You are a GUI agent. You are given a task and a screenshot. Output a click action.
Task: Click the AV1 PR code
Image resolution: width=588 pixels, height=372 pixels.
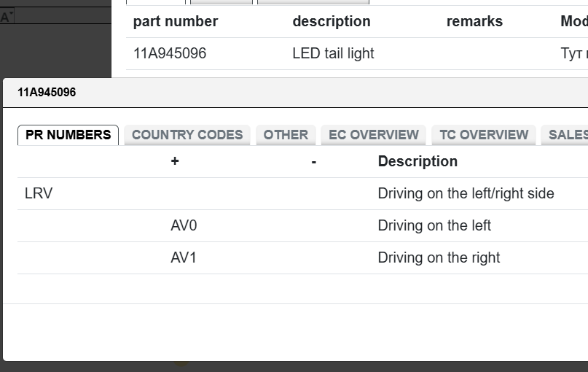pyautogui.click(x=184, y=257)
